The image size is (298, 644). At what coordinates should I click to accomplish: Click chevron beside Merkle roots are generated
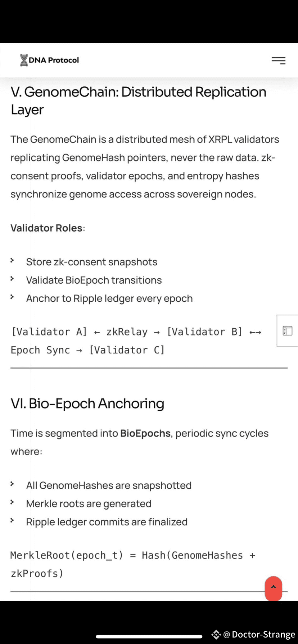tap(12, 502)
